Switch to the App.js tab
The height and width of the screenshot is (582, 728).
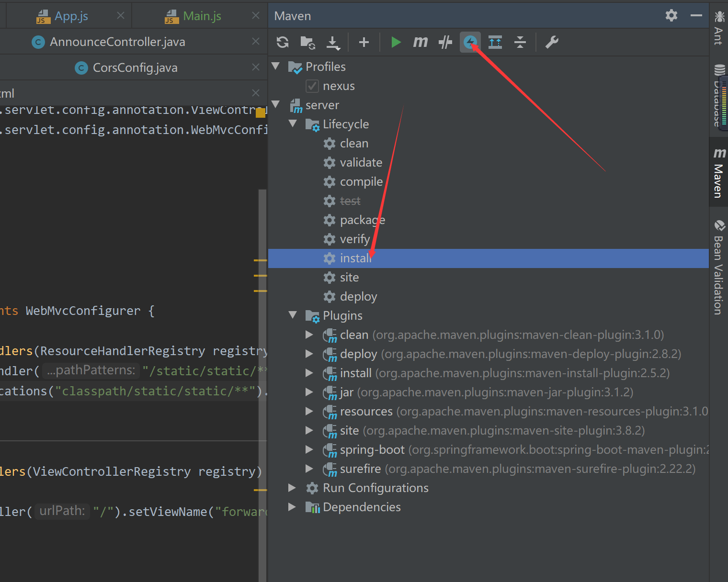pyautogui.click(x=71, y=15)
